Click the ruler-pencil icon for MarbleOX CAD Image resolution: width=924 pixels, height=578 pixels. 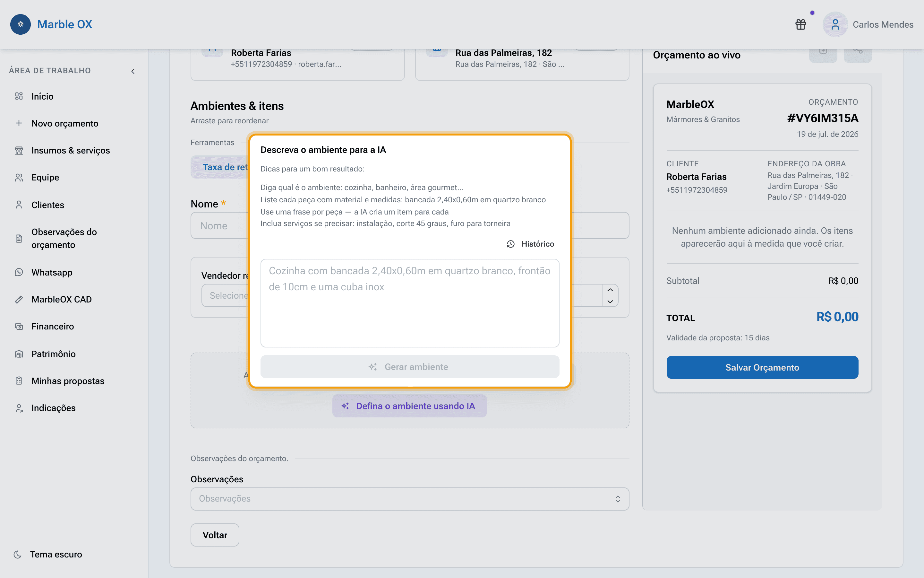click(x=19, y=299)
